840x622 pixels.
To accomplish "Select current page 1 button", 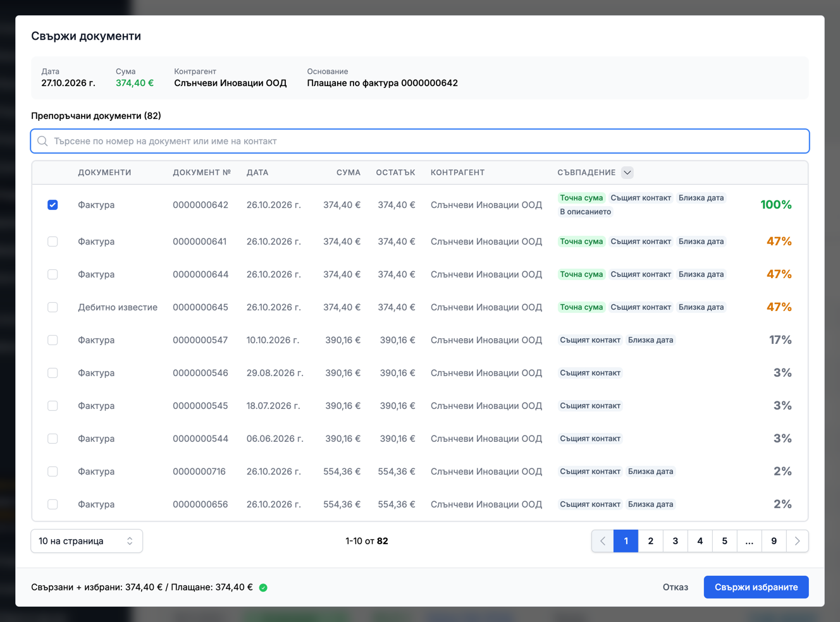I will [626, 541].
